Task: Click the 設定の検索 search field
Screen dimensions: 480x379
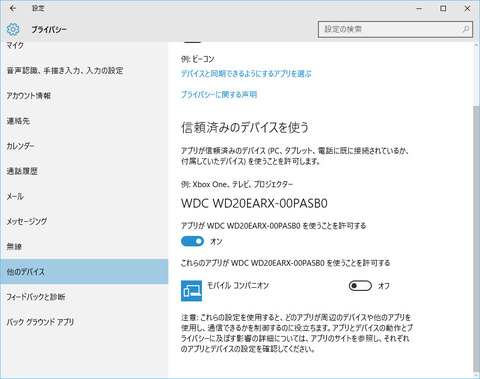Action: point(395,29)
